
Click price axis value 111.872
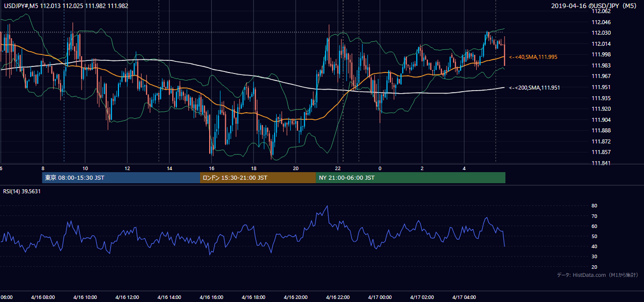point(601,141)
